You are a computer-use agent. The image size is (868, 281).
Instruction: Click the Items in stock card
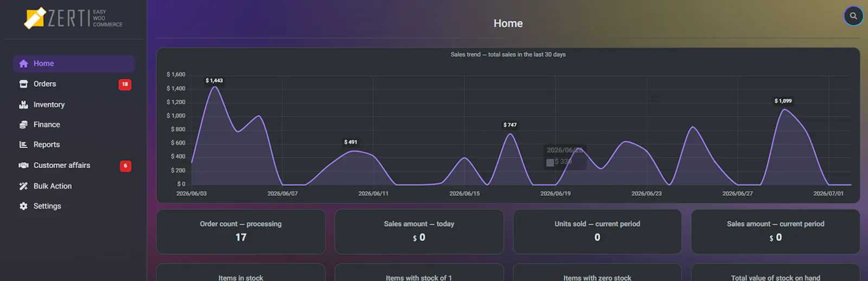tap(241, 273)
